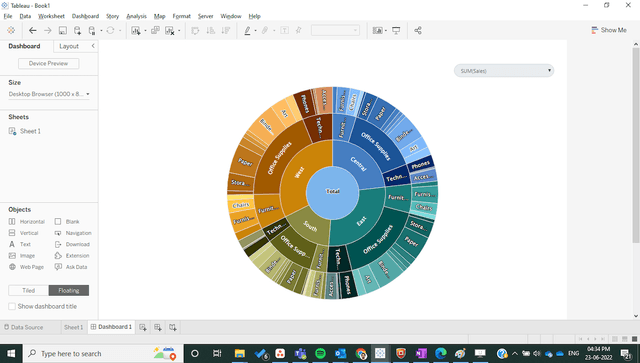Click the Presentation Mode icon
This screenshot has height=363, width=640.
point(396,31)
